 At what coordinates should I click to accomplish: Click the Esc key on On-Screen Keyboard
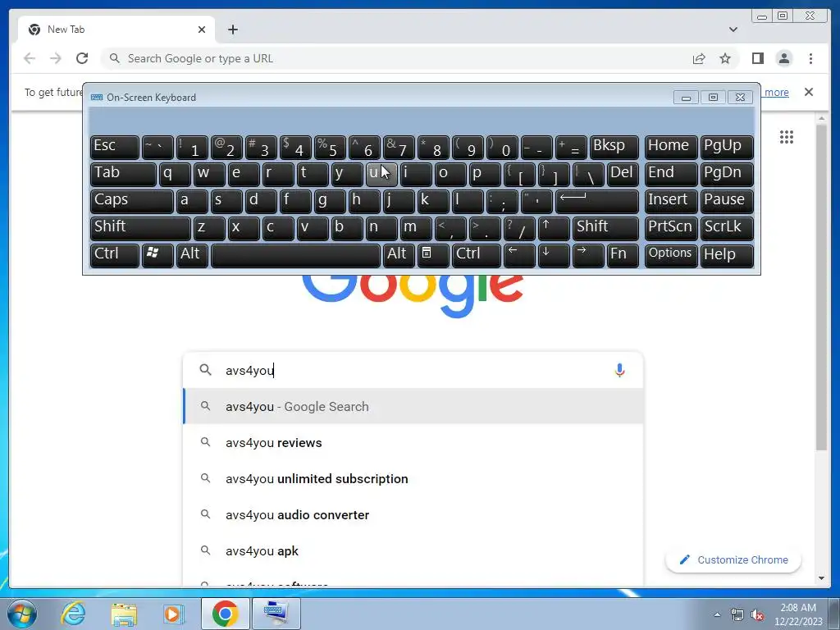[x=115, y=147]
